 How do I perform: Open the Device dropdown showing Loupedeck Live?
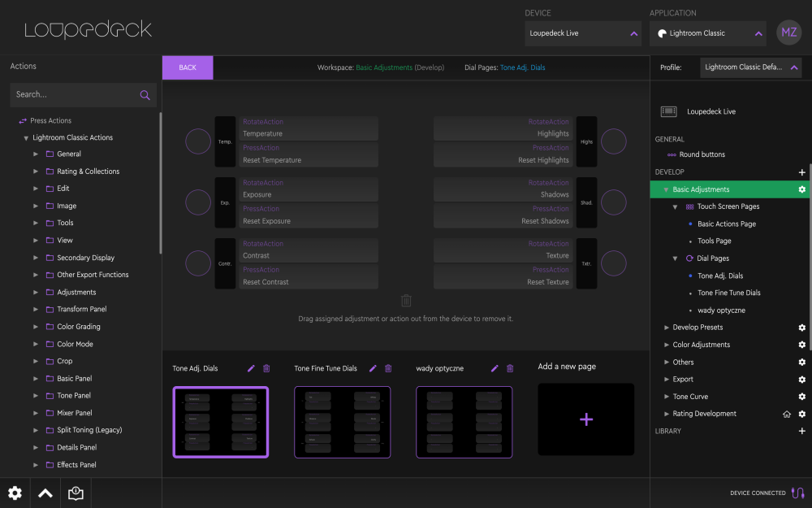pyautogui.click(x=582, y=33)
